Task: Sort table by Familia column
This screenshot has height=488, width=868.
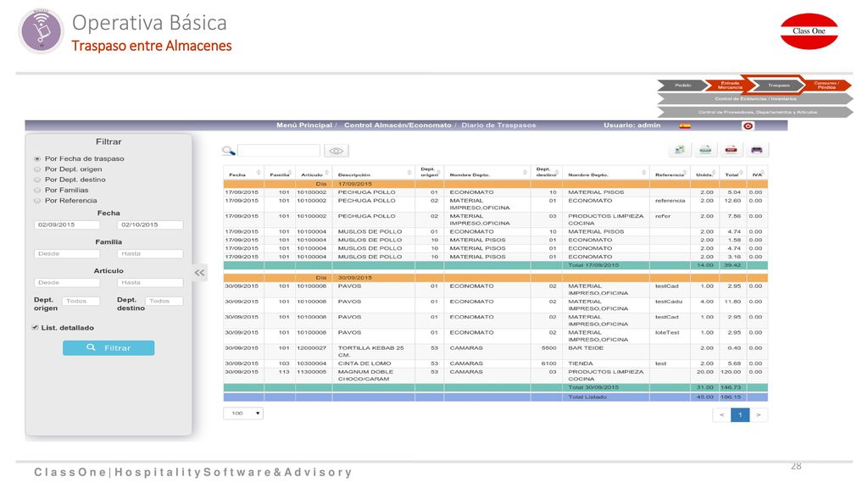Action: tap(280, 175)
